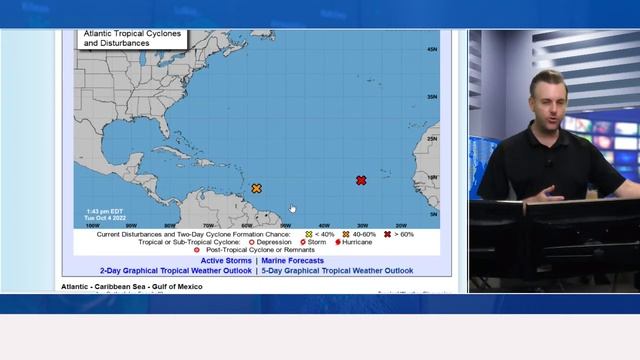The image size is (640, 360).
Task: Click the 'Tue Oct 4 2022' date on map
Action: tap(105, 218)
